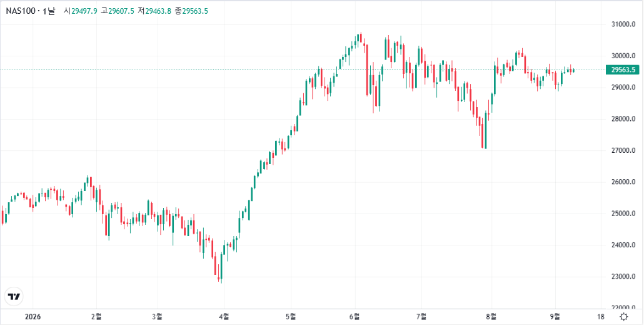The image size is (644, 325).
Task: Select the current price label 29563.5
Action: click(623, 70)
